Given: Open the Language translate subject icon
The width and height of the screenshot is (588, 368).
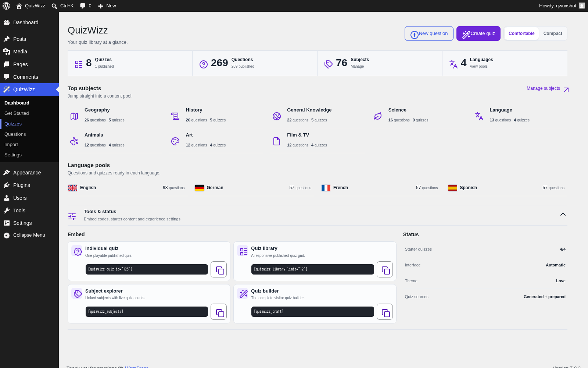Looking at the screenshot, I should [x=479, y=116].
